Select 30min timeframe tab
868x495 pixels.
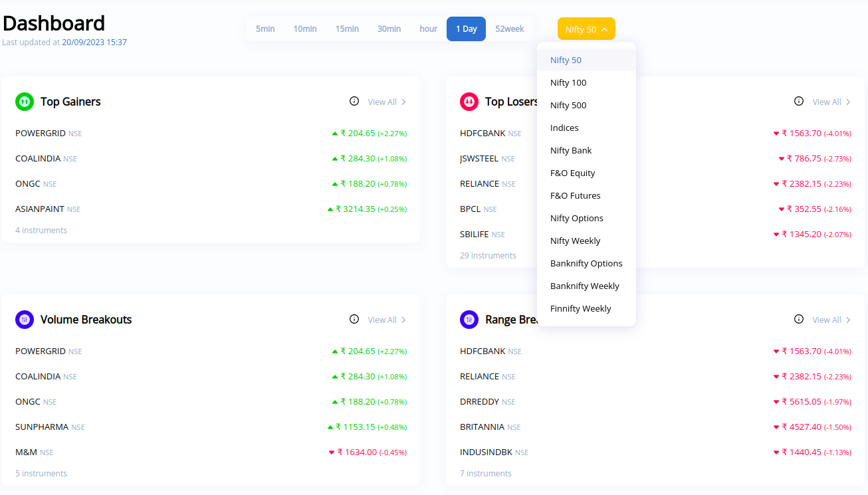[389, 29]
